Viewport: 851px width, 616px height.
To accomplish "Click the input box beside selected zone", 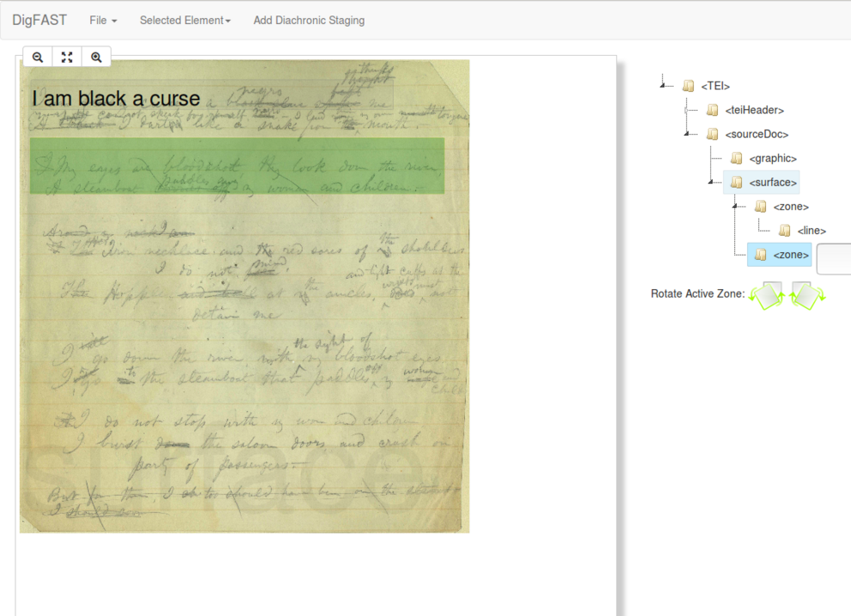I will tap(834, 259).
